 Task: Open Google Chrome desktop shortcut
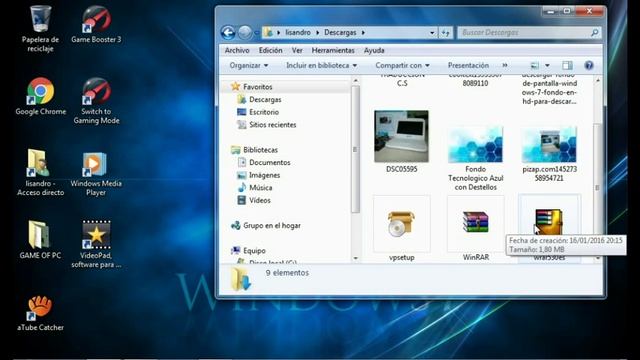tap(40, 96)
